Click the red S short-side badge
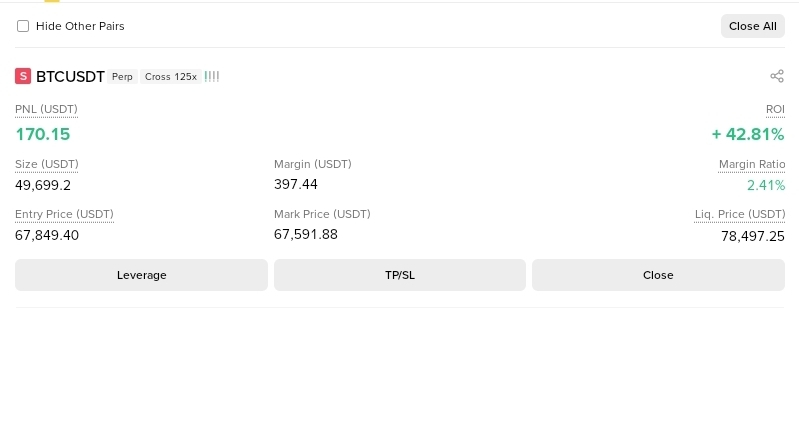Viewport: 799px width, 448px height. (x=23, y=76)
